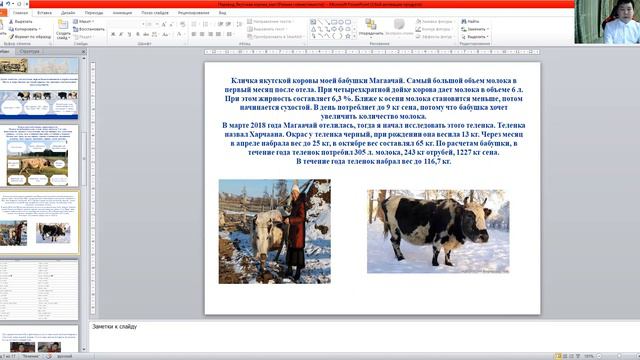
Task: Switch to the Вставка (Insert) ribbon tab
Action: pos(44,13)
